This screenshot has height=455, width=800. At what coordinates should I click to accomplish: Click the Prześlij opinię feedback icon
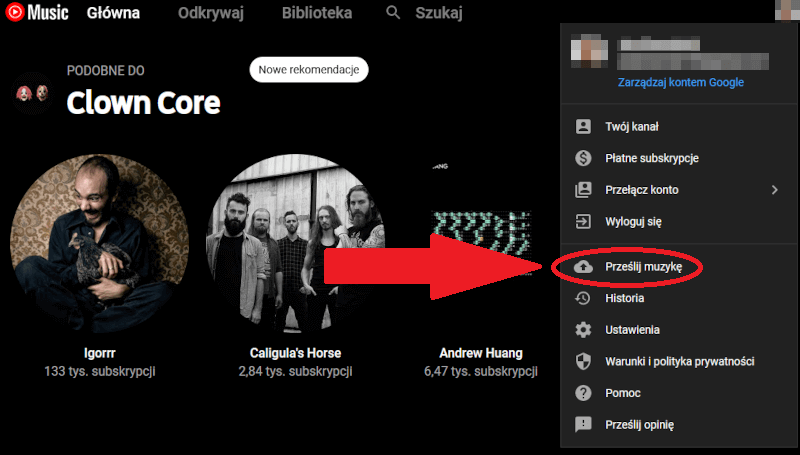point(583,424)
